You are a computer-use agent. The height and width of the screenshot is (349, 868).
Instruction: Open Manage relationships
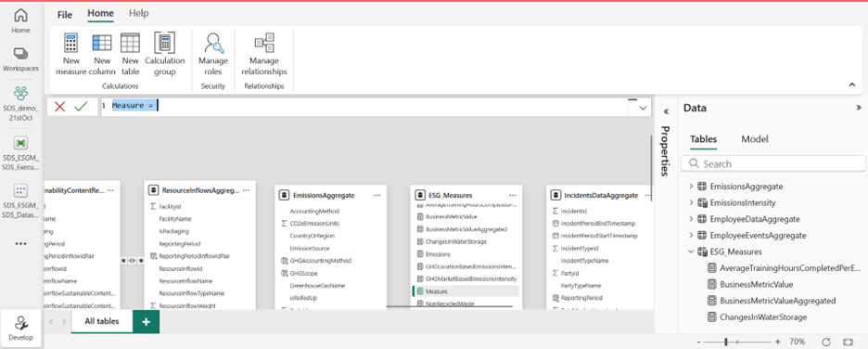(264, 54)
